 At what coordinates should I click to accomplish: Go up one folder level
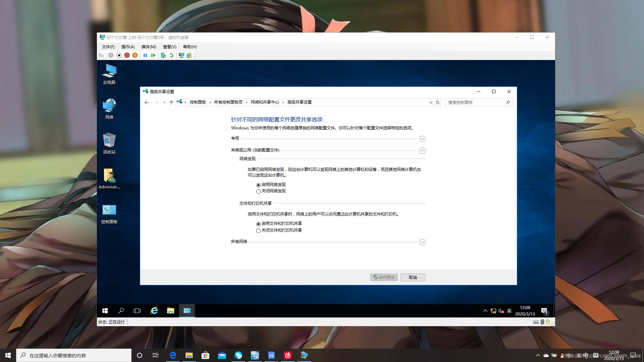tap(171, 103)
